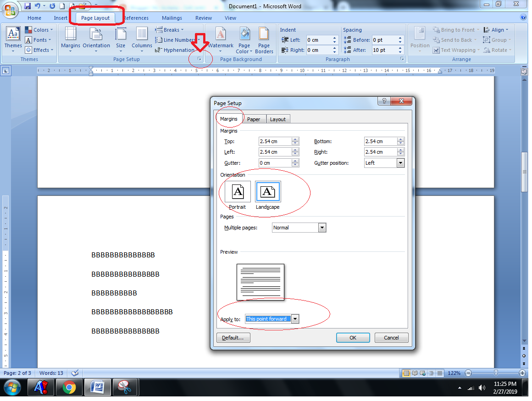Screen dimensions: 532x401
Task: Open the Review ribbon tab
Action: click(x=204, y=18)
